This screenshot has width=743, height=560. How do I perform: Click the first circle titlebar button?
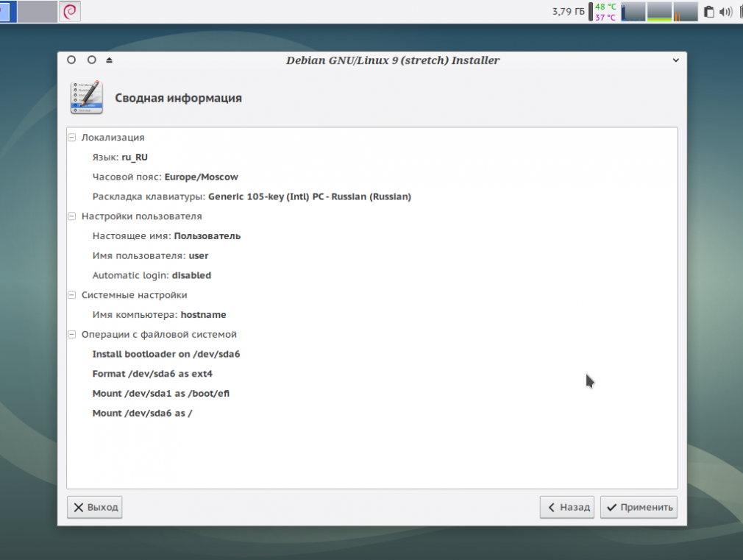[71, 60]
